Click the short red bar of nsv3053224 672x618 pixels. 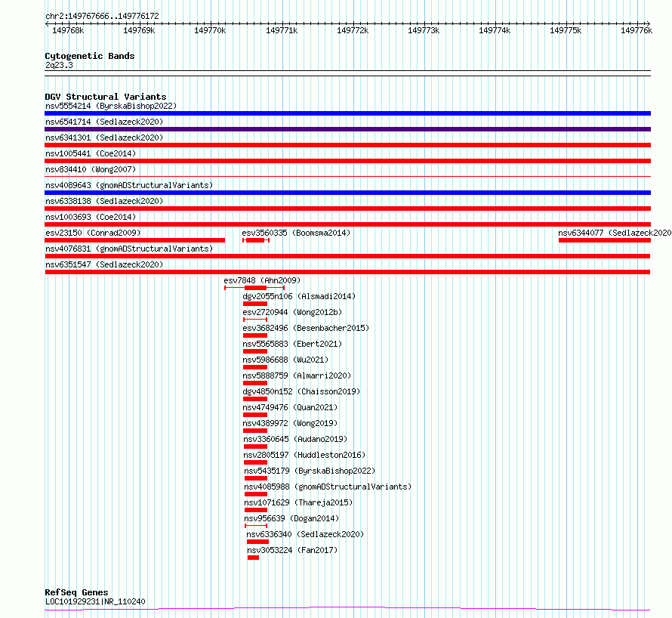pyautogui.click(x=253, y=558)
